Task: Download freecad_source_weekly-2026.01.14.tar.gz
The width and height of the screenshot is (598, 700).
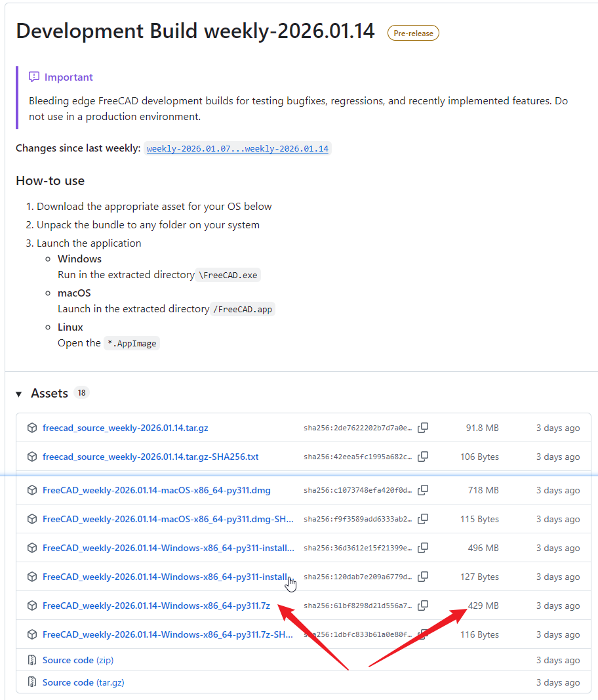Action: pyautogui.click(x=125, y=428)
